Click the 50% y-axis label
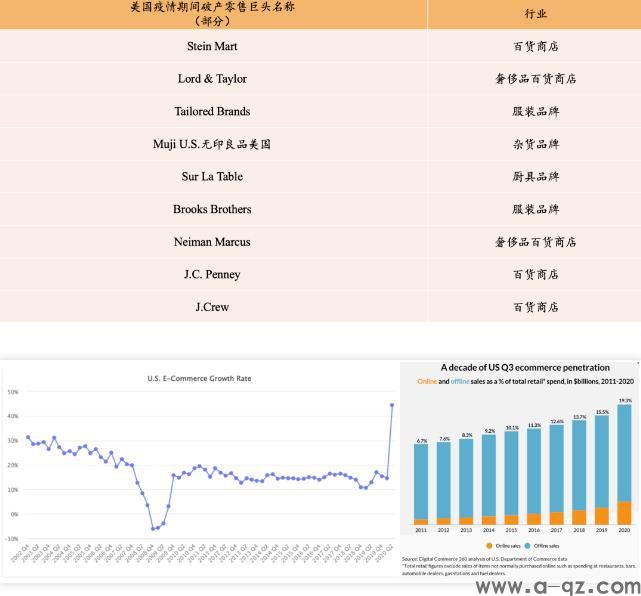 click(13, 392)
